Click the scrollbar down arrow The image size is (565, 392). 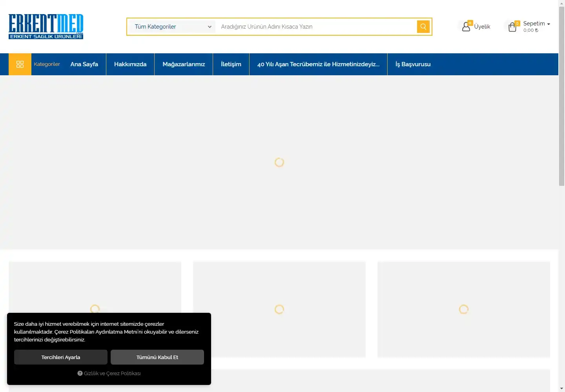[561, 388]
